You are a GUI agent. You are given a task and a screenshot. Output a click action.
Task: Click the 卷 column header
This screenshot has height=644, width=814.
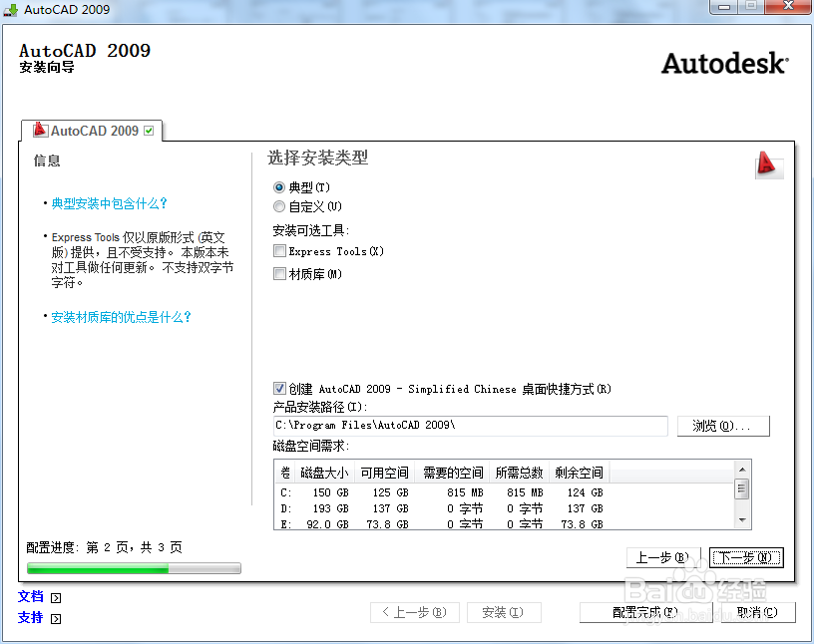point(285,473)
